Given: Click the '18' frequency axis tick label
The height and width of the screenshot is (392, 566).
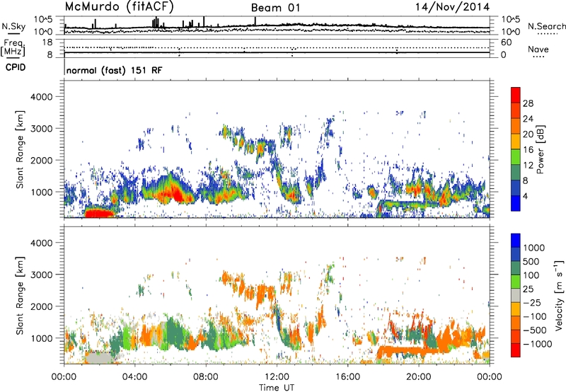Looking at the screenshot, I should pos(47,42).
